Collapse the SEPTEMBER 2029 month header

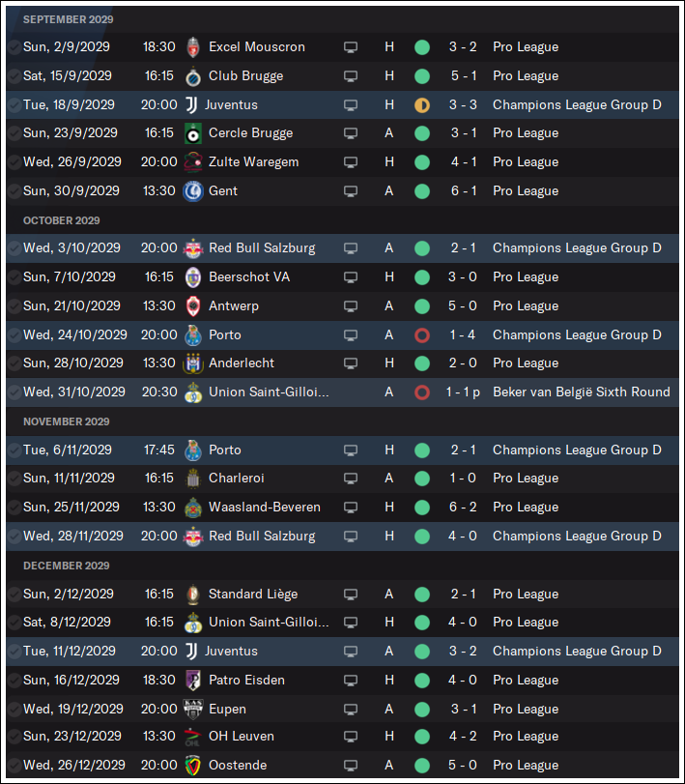(69, 19)
